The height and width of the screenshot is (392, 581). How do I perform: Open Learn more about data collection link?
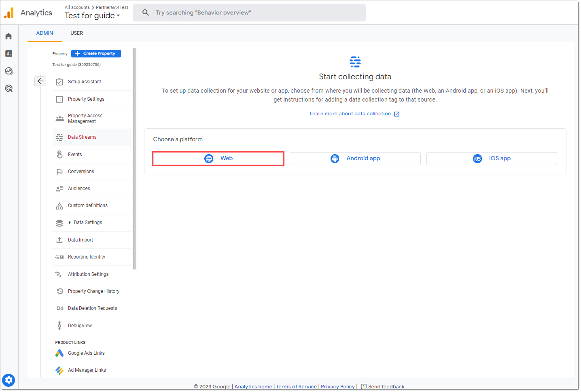pyautogui.click(x=354, y=114)
